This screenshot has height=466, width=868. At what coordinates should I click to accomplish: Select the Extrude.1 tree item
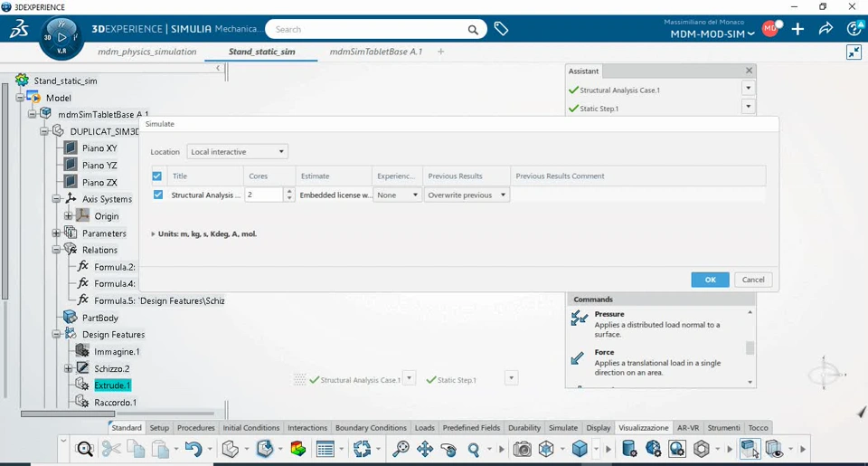pyautogui.click(x=112, y=385)
